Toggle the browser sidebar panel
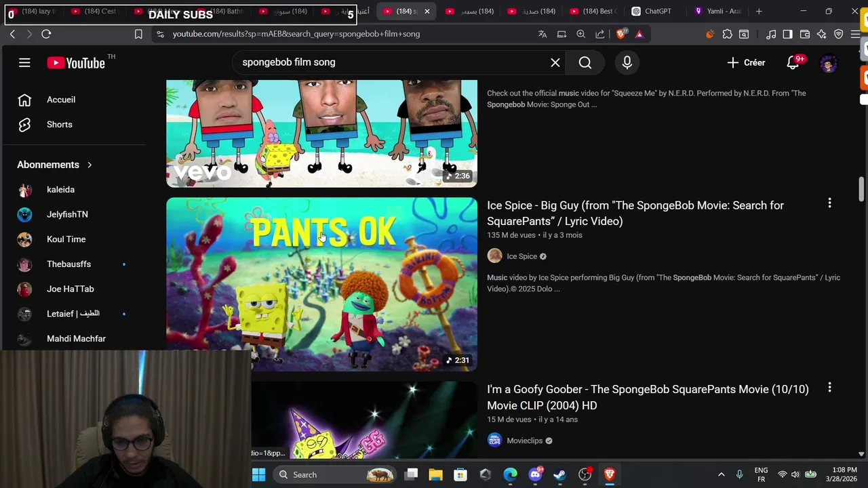Viewport: 868px width, 488px height. click(x=787, y=34)
